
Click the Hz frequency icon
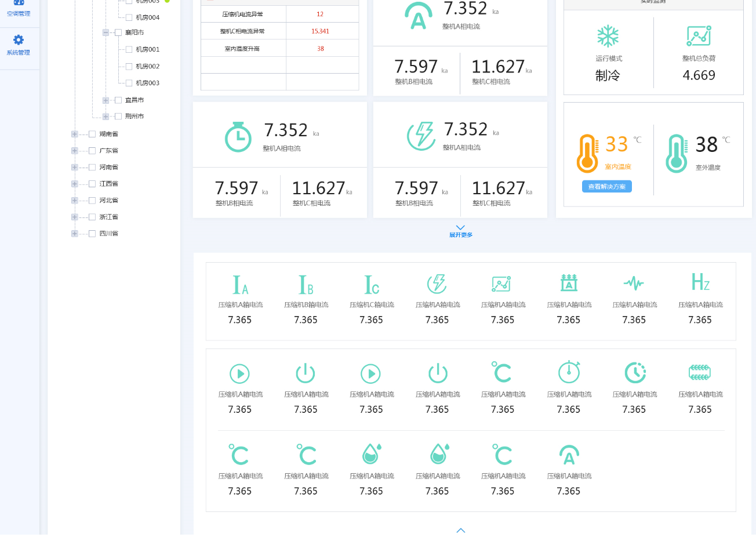(x=700, y=282)
